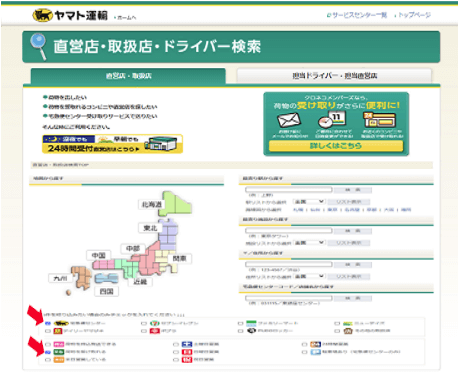458x379 pixels.
Task: Click 検索 button for postal code/address search
Action: pos(353,265)
